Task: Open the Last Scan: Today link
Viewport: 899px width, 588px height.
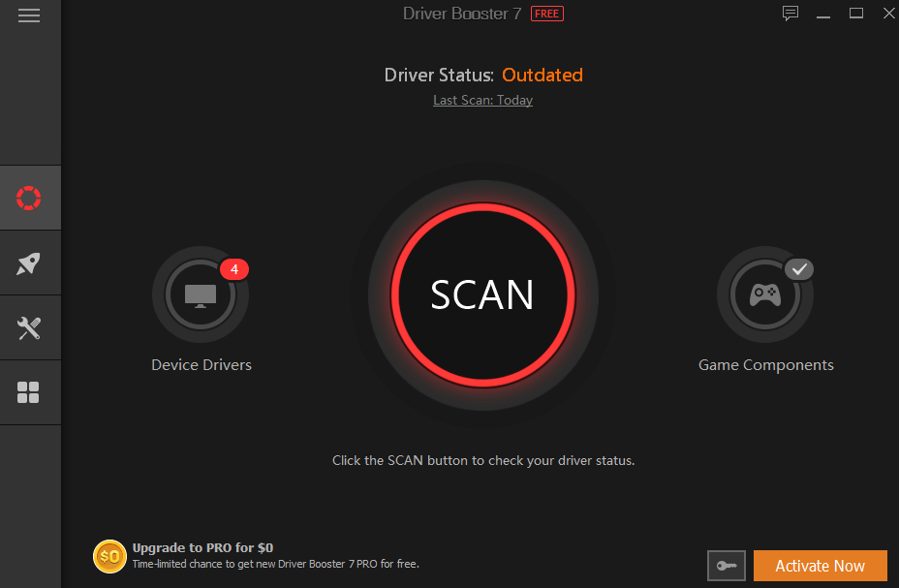Action: (482, 100)
